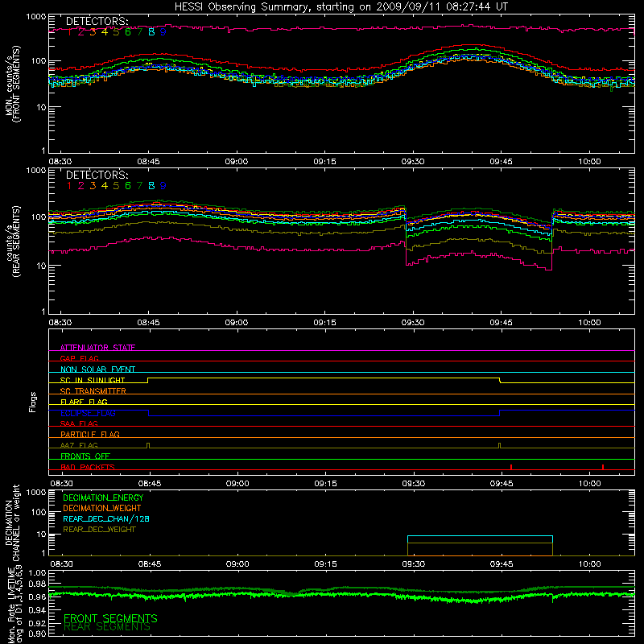The image size is (644, 644).
Task: Click '09:00' tick under front segments panel
Action: point(237,162)
